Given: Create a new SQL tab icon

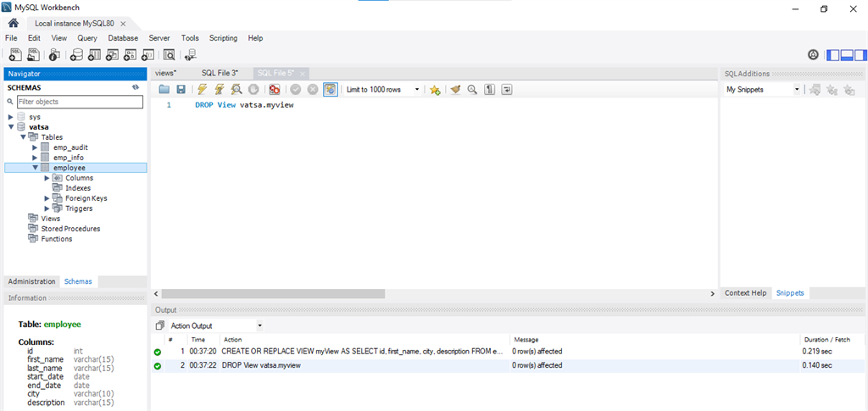Looking at the screenshot, I should coord(15,54).
